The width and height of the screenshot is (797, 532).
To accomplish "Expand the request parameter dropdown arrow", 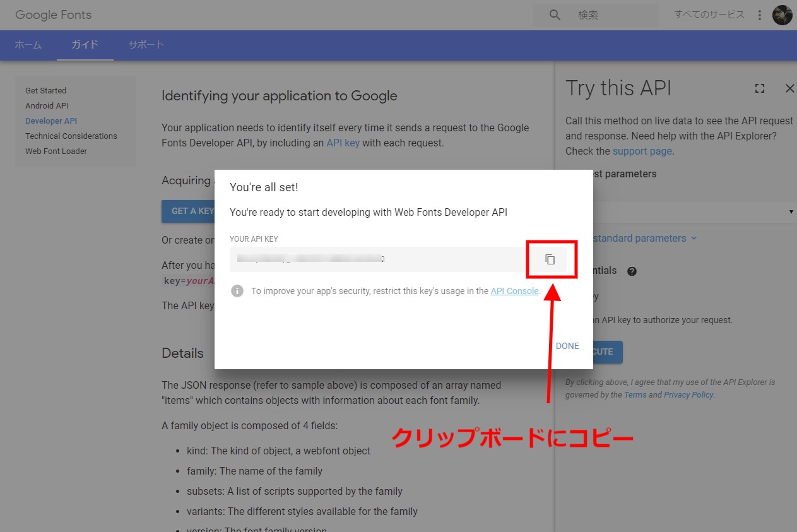I will (x=791, y=211).
